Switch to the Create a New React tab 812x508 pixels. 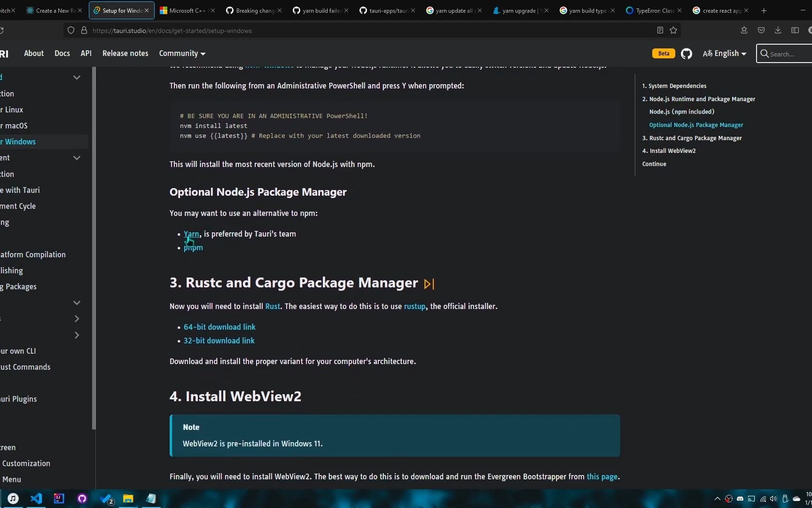[55, 10]
